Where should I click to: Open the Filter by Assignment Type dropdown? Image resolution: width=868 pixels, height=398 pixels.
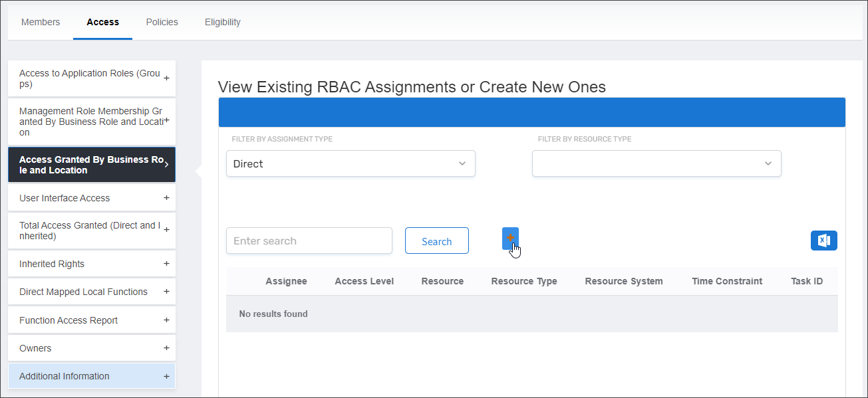click(x=351, y=163)
